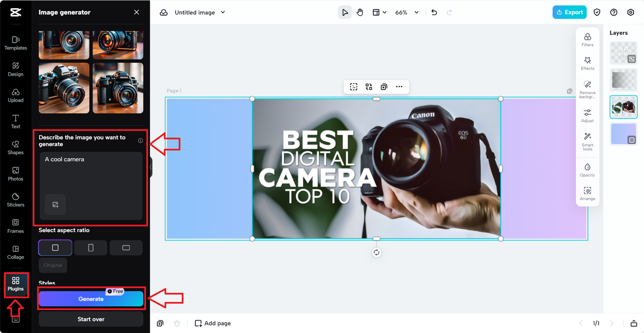Open the Effects tool
Image resolution: width=644 pixels, height=333 pixels.
coord(587,63)
